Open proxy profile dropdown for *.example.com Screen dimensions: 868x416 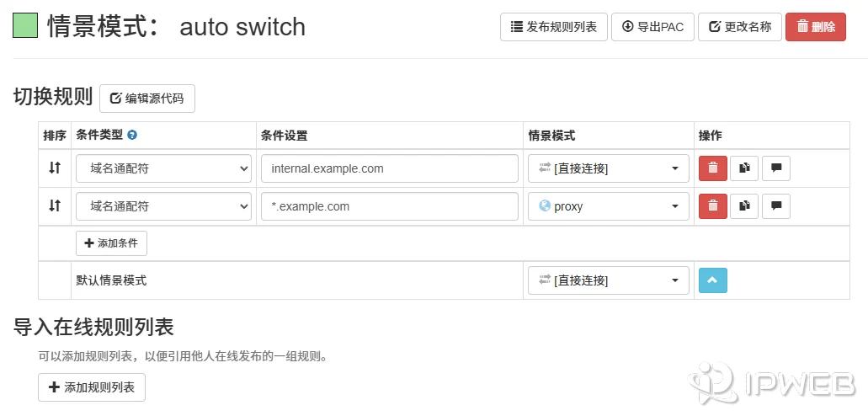tap(609, 206)
